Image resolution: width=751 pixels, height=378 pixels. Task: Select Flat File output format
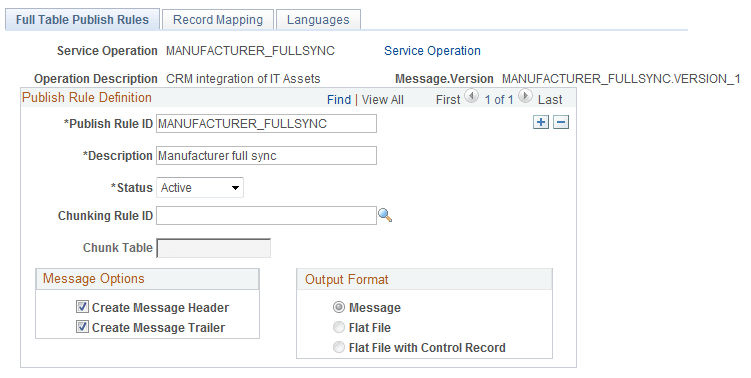[x=339, y=327]
